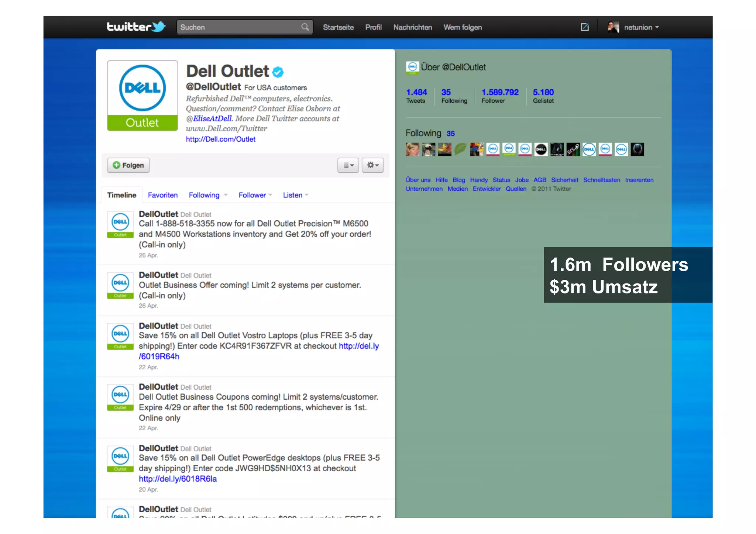Open the del.ly/6019R64h link in the tweet
The image size is (756, 534).
359,346
